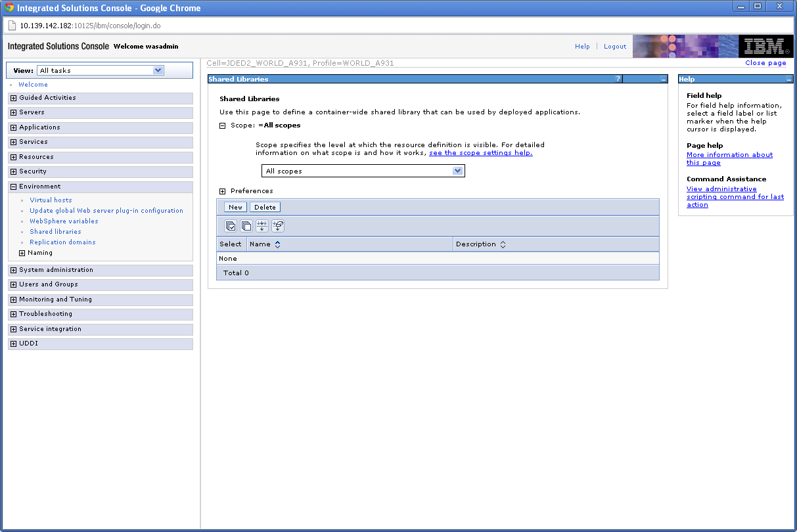Open the scope settings help link
797x532 pixels.
(480, 153)
